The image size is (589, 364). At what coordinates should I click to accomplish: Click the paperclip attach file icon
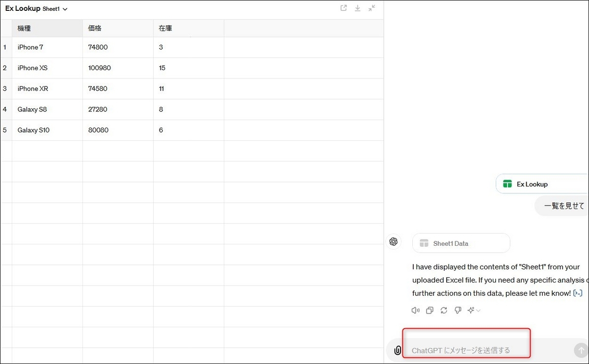(398, 350)
